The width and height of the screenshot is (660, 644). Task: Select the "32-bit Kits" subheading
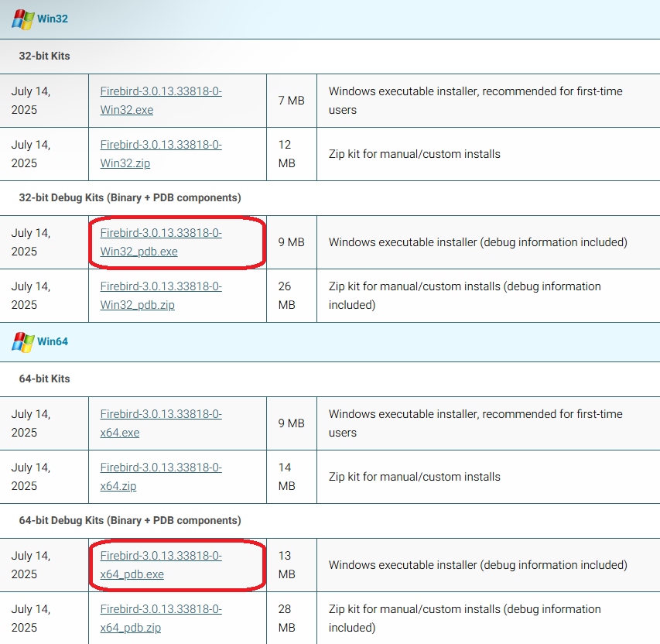point(44,56)
